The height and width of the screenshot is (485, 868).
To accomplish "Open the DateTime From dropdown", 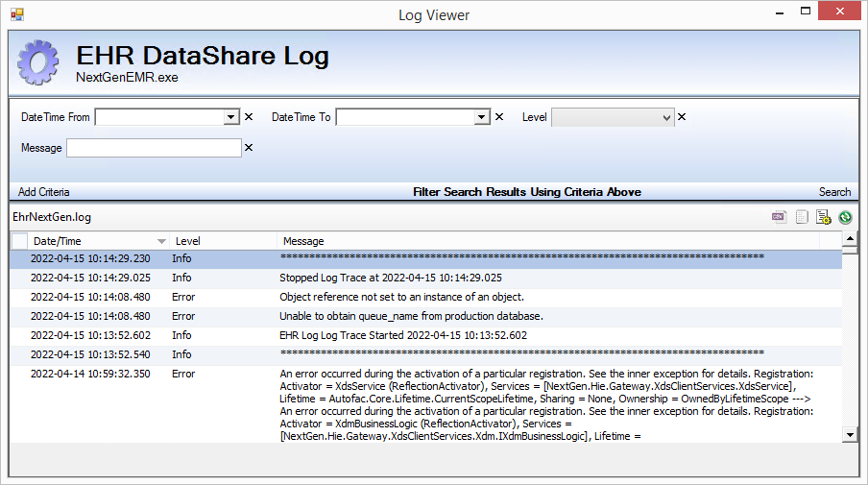I will point(231,117).
